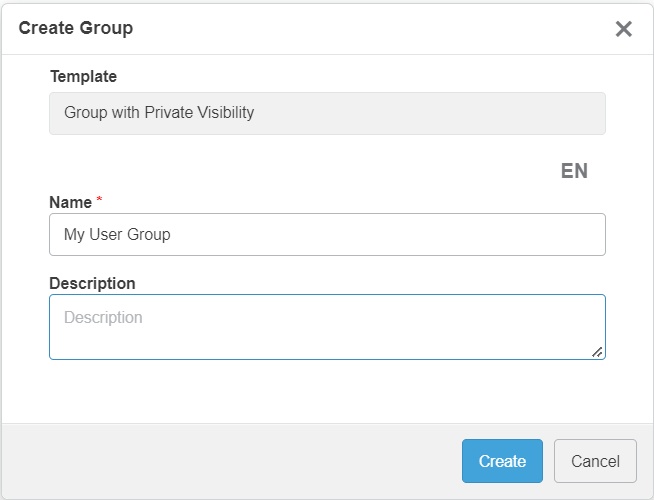Click the Description resize handle

click(597, 351)
